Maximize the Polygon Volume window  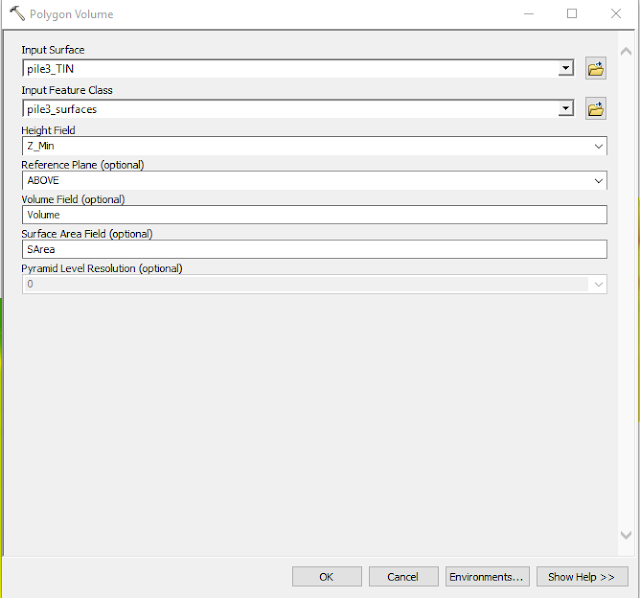[x=572, y=14]
